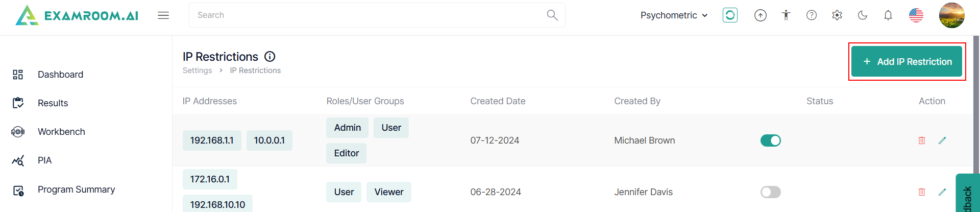Go to Workbench in the sidebar
980x212 pixels.
(61, 132)
